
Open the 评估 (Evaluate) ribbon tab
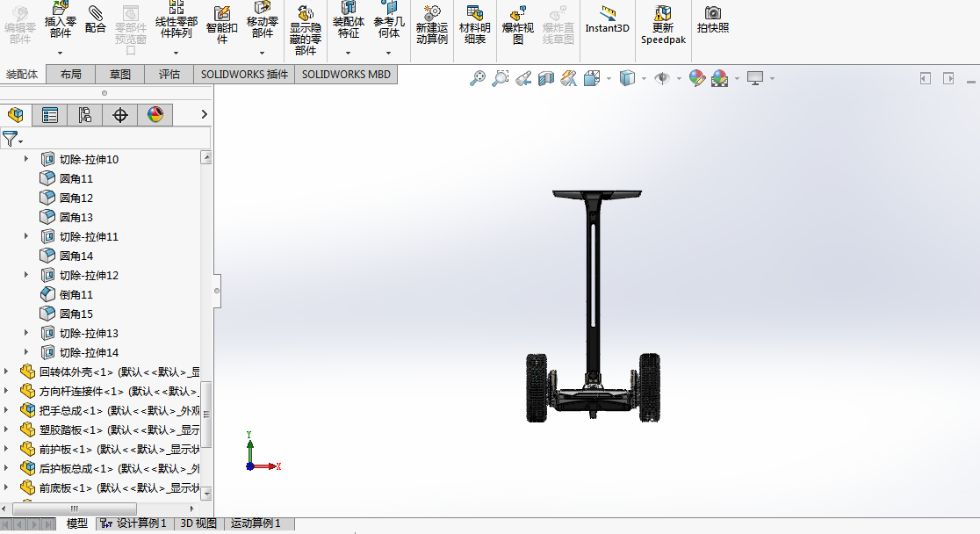pyautogui.click(x=169, y=75)
